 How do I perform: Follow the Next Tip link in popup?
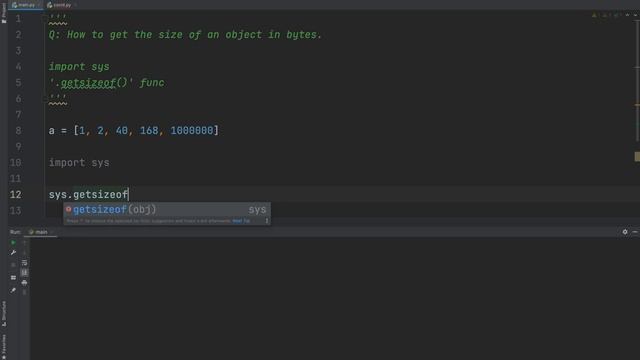[241, 221]
